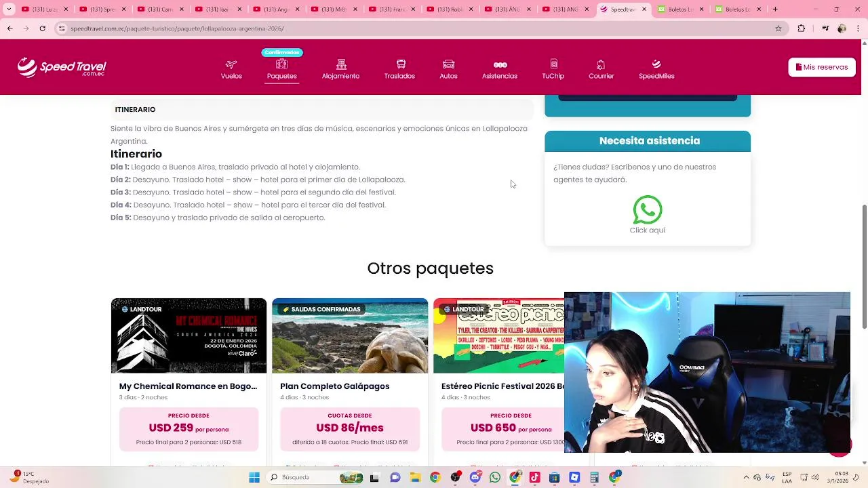Click the Otros paquetes heading
The image size is (868, 488).
point(431,268)
